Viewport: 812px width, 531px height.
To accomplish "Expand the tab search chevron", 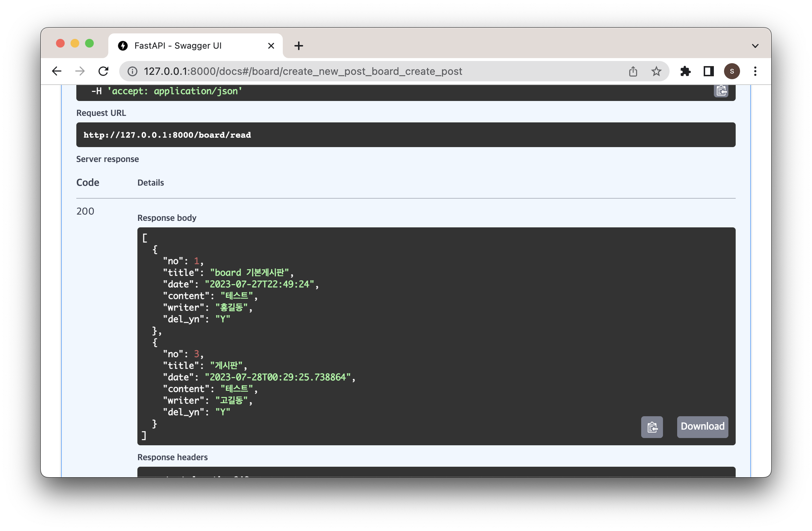I will point(755,46).
